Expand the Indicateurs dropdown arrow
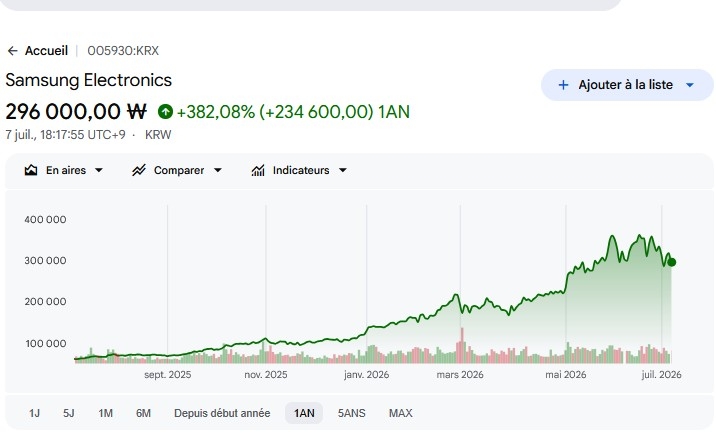This screenshot has height=441, width=716. tap(343, 170)
